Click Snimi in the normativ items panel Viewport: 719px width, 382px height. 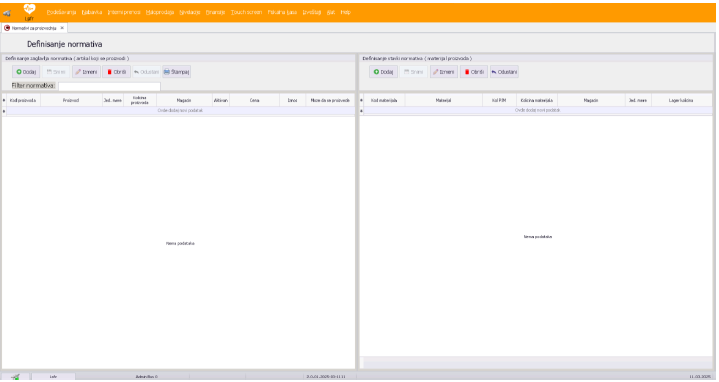pyautogui.click(x=414, y=72)
